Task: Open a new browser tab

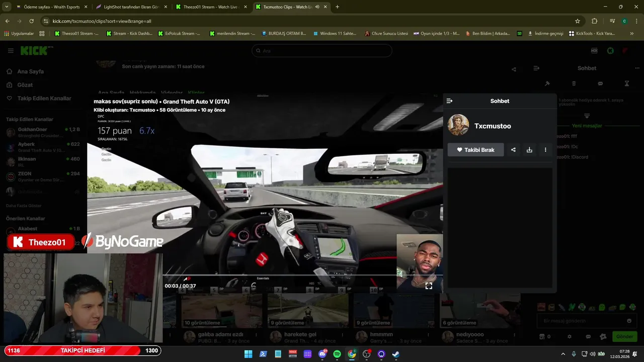Action: pos(337,7)
